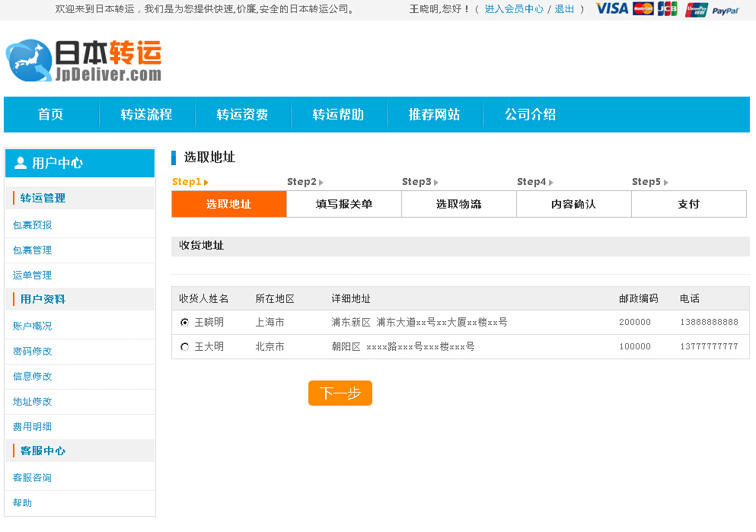Switch to the 支付 step tab

(x=688, y=203)
